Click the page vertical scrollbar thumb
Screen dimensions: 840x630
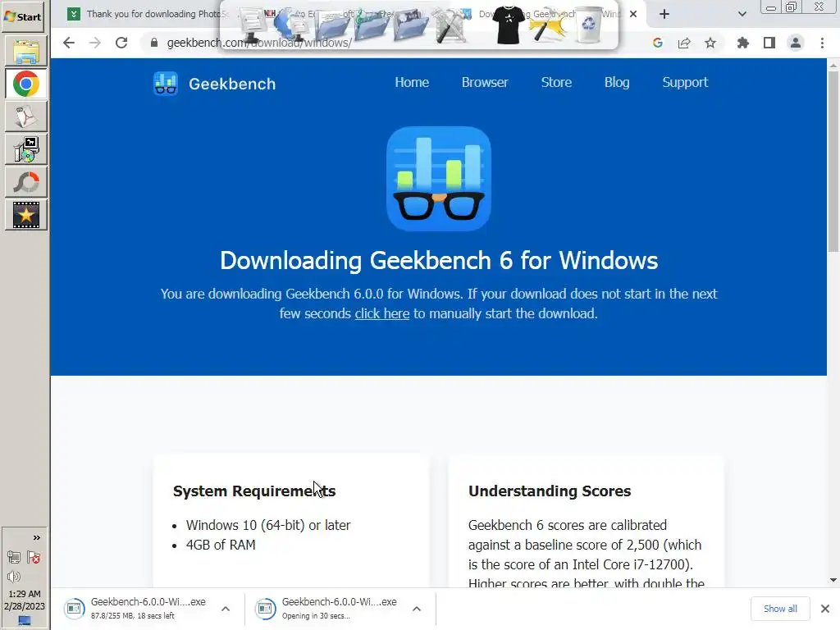pos(833,161)
